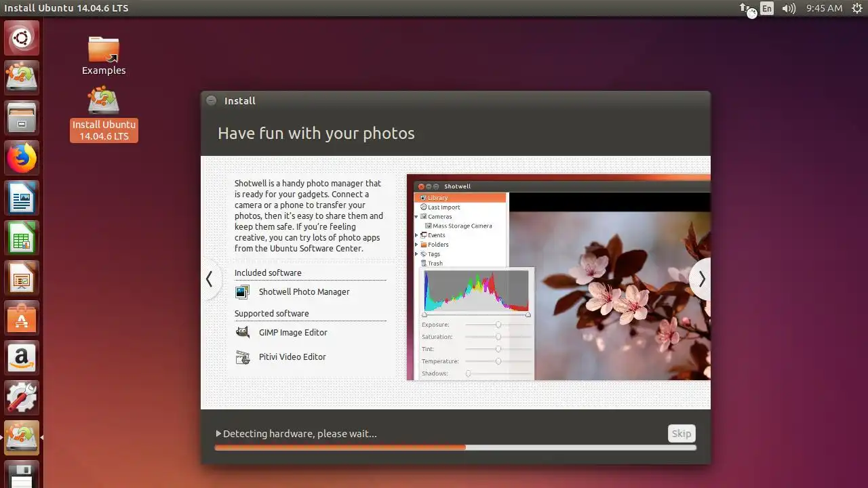The height and width of the screenshot is (488, 868).
Task: Select the running installer icon in the launcher
Action: tap(22, 438)
